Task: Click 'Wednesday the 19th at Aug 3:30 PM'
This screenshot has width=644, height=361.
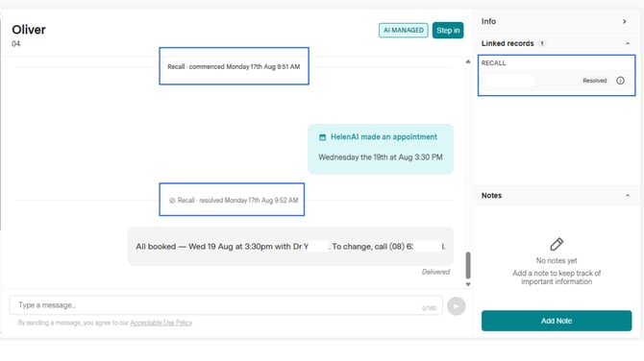Action: (x=381, y=157)
